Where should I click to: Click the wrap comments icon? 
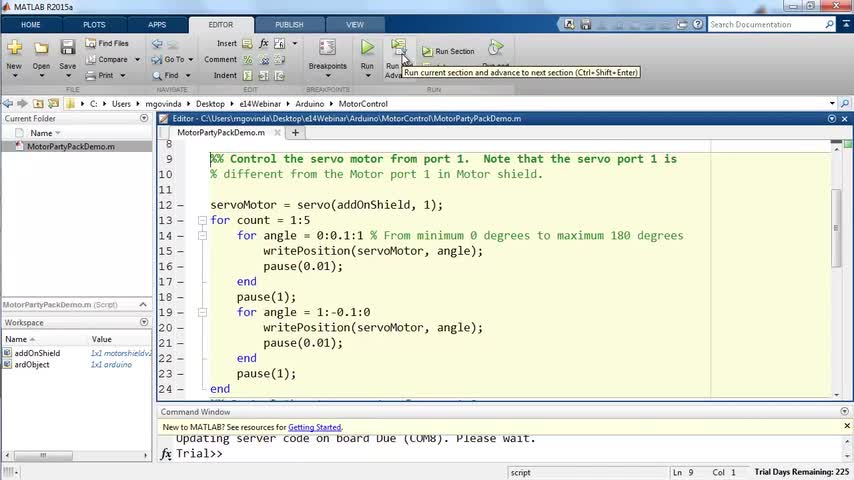[279, 59]
